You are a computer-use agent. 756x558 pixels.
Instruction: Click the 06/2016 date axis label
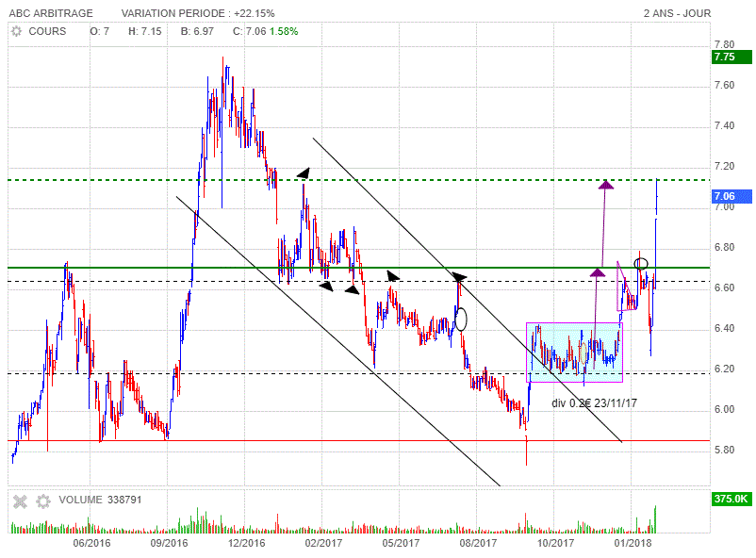tap(91, 543)
